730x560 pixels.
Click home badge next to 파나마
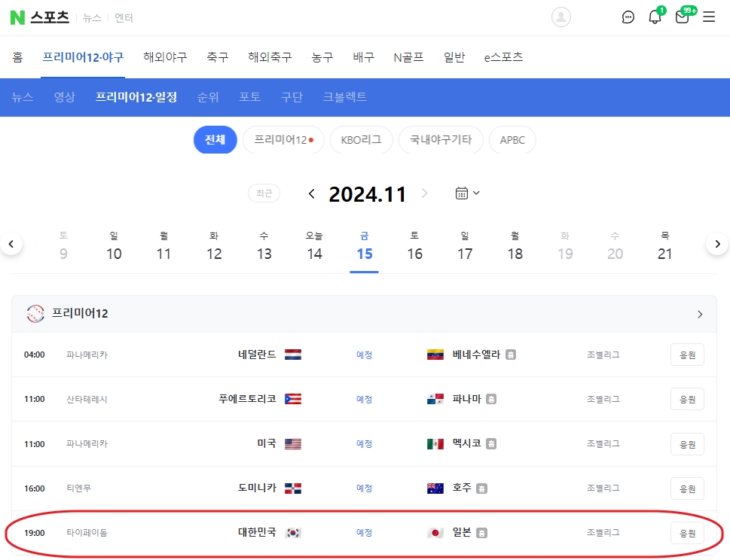pyautogui.click(x=491, y=399)
